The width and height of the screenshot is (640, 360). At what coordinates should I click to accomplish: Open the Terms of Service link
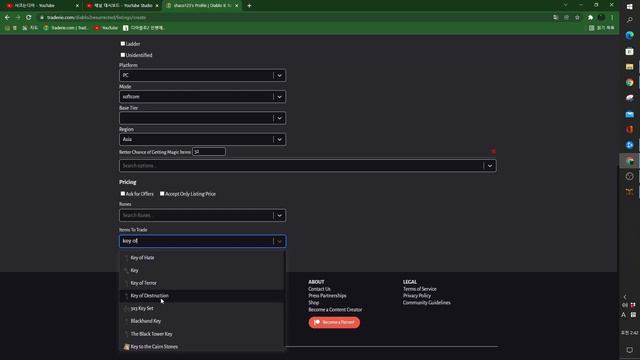420,289
